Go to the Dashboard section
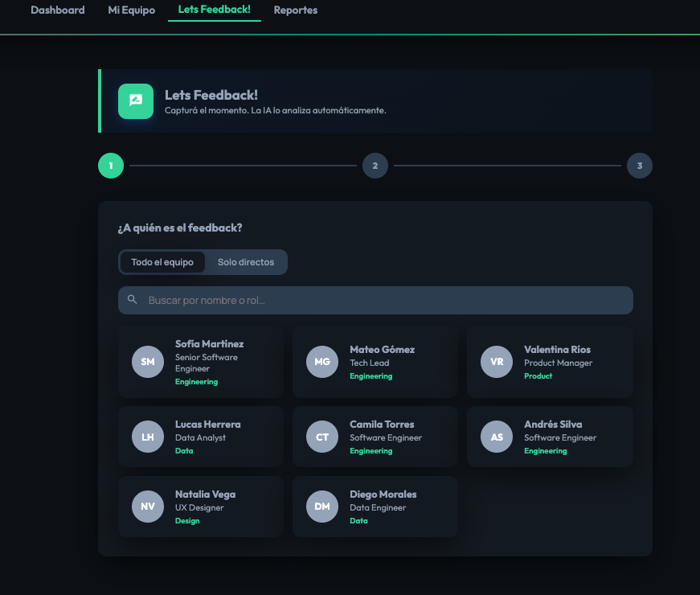The image size is (700, 595). tap(57, 10)
